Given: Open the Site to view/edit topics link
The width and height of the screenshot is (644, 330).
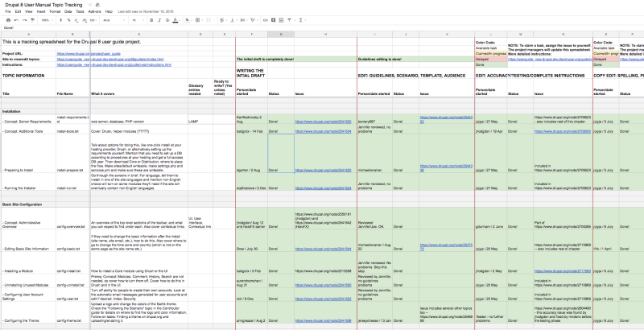Looking at the screenshot, I should coord(110,59).
